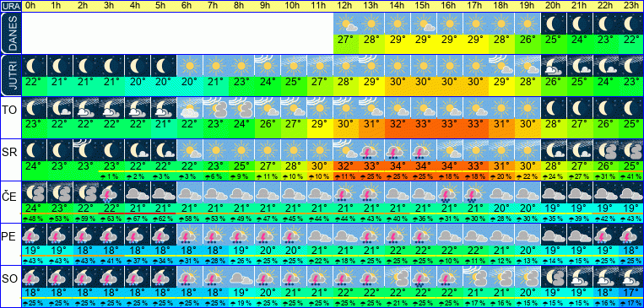Click the ČE 16h thunderstorm icon

coord(450,192)
